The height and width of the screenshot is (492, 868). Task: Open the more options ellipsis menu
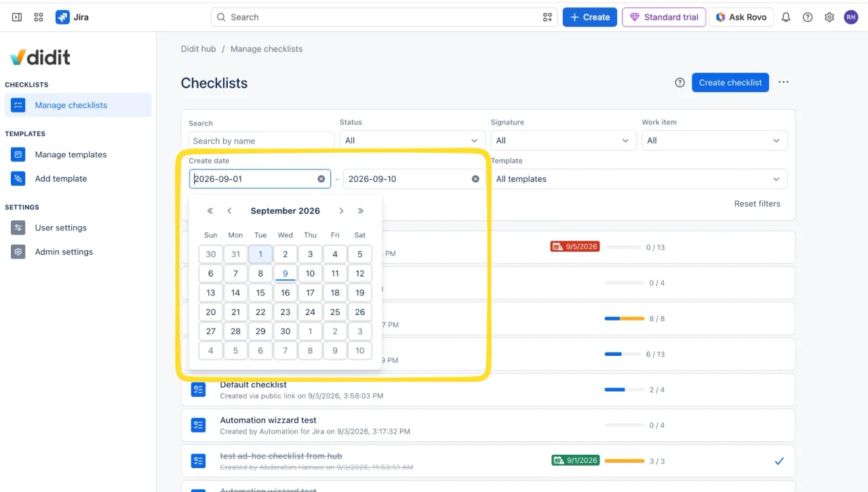783,83
